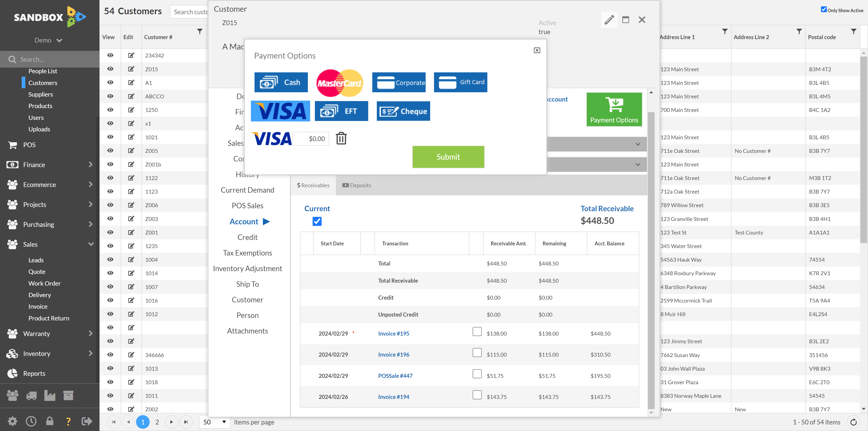Close the Payment Options popup
The width and height of the screenshot is (868, 431).
tap(537, 50)
